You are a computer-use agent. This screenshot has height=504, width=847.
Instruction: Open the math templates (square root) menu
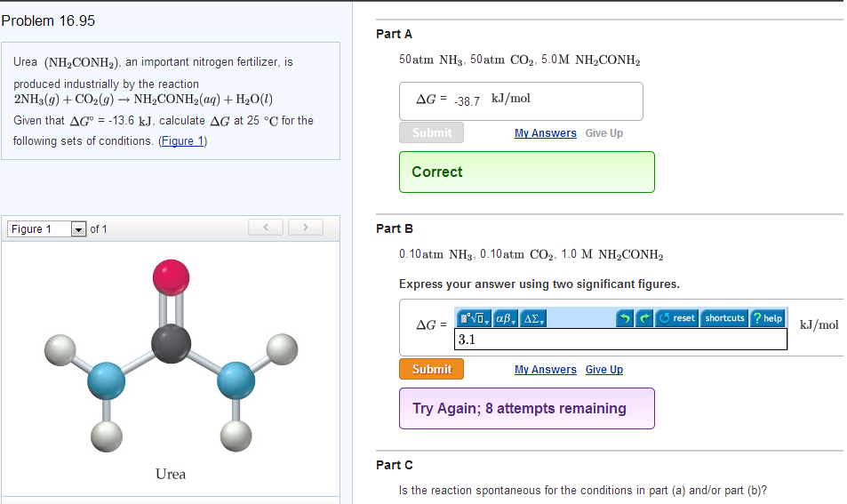click(475, 318)
